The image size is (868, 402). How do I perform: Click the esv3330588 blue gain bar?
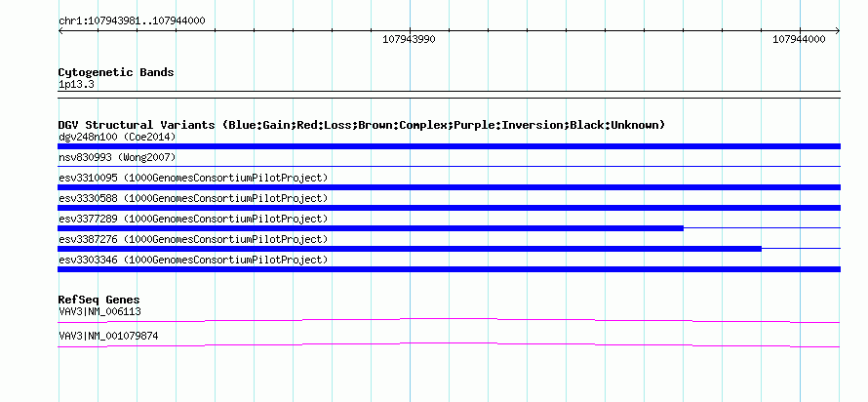click(x=449, y=208)
